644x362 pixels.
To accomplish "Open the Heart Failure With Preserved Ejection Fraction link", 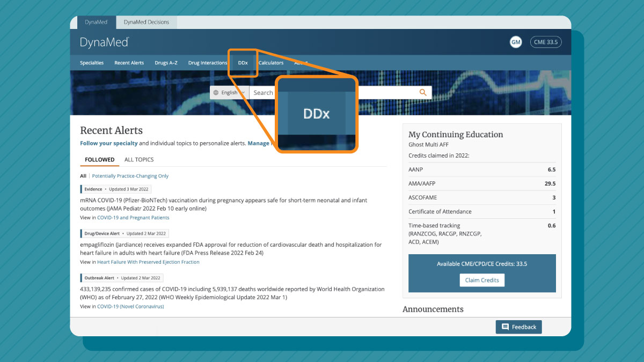I will point(148,262).
